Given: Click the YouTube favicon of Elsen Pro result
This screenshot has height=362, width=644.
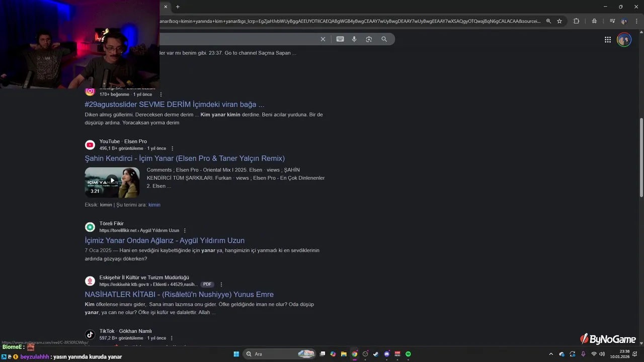Looking at the screenshot, I should pyautogui.click(x=90, y=145).
